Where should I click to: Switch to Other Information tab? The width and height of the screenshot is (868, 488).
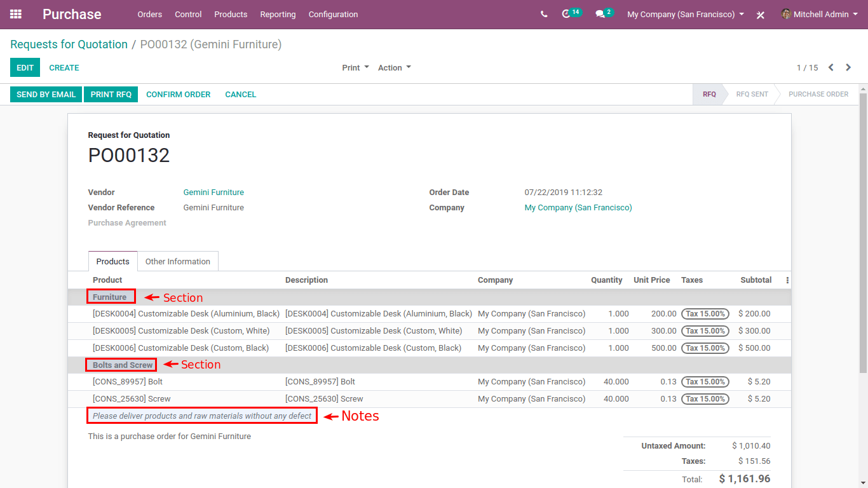click(178, 261)
